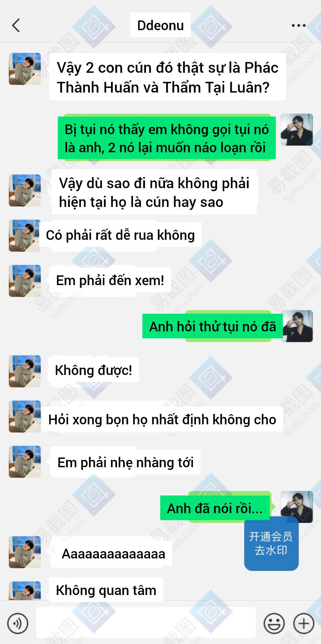The width and height of the screenshot is (321, 644).
Task: Select the 'Aaaaaaaaaaaaaa' message bubble
Action: pos(111,553)
